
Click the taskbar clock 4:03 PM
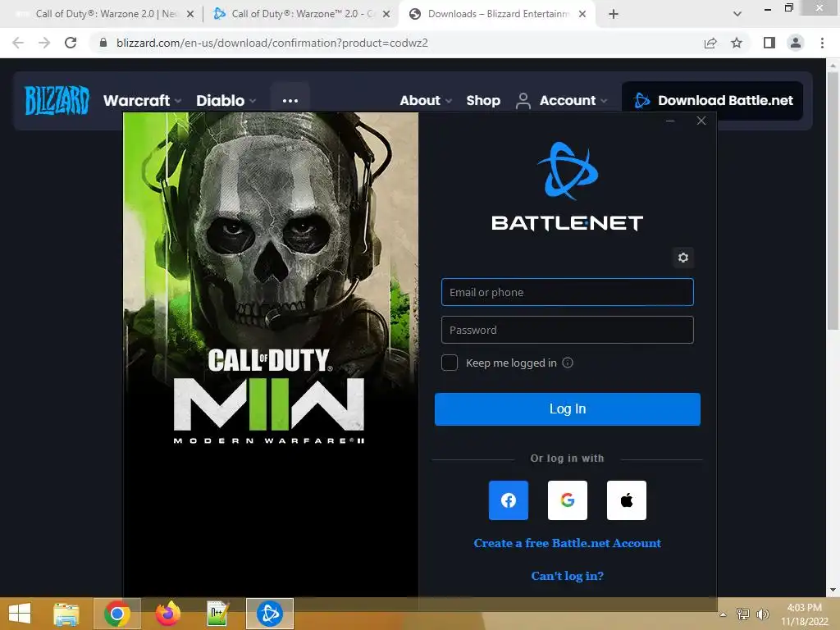(804, 614)
